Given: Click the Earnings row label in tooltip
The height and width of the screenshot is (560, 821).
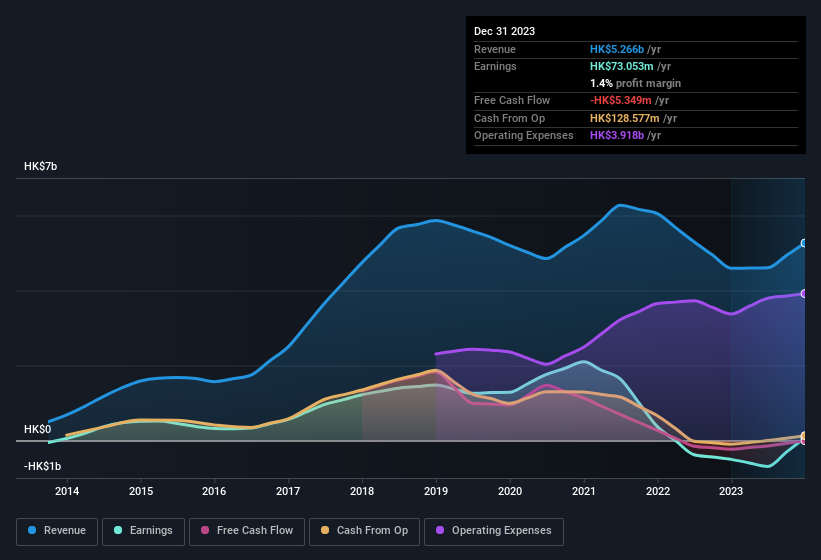Looking at the screenshot, I should (x=495, y=66).
